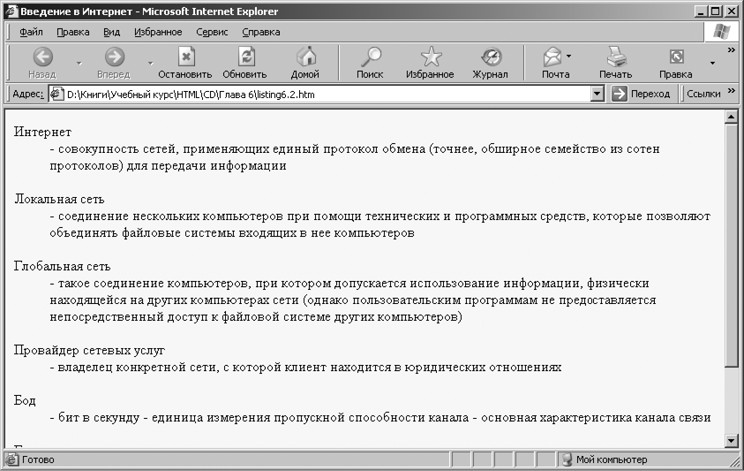Open the Сервис menu
Viewport: 744px width, 471px height.
212,32
